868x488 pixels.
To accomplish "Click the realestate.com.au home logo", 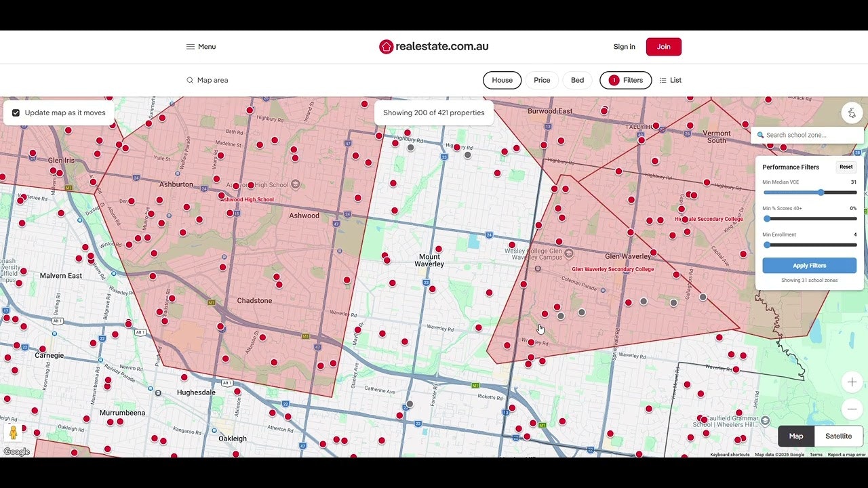I will point(433,46).
